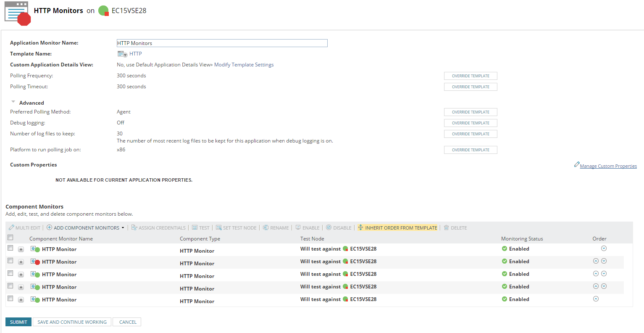Override template for Preferred Polling Method
Viewport: 644px width, 333px height.
[x=471, y=112]
